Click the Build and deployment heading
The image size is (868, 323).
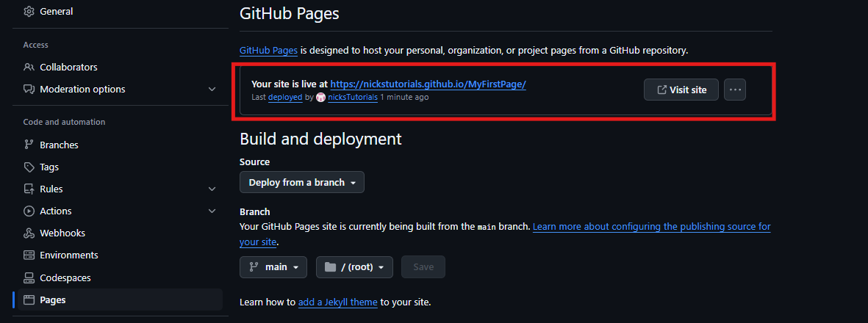pos(320,139)
